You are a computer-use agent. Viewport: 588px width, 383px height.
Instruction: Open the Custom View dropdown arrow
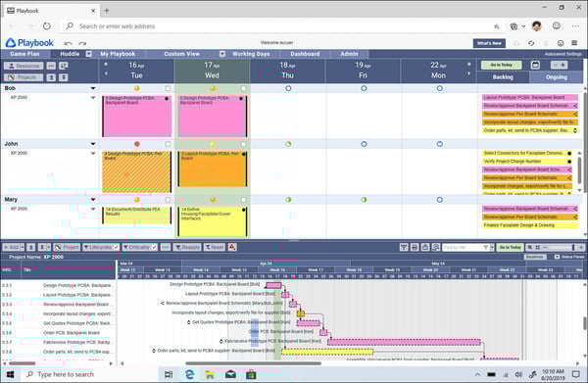[x=222, y=54]
